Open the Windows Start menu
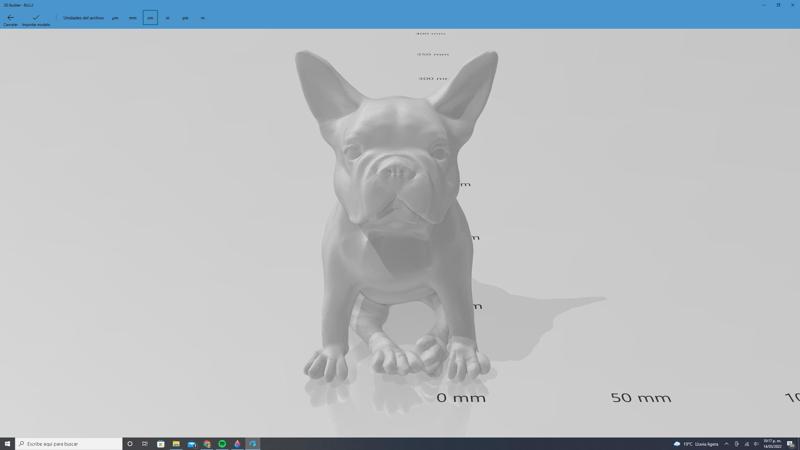This screenshot has height=450, width=800. (x=7, y=444)
